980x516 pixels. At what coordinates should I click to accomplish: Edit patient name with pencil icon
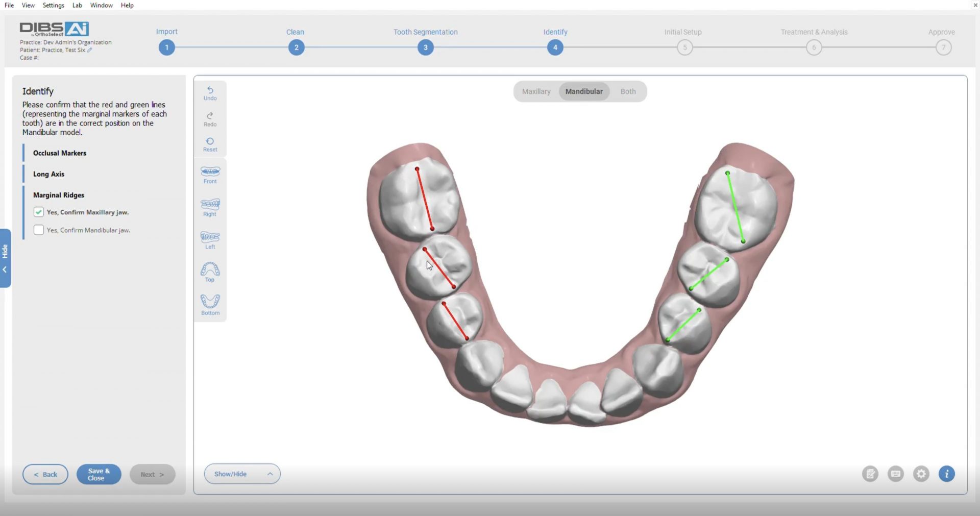[x=90, y=50]
